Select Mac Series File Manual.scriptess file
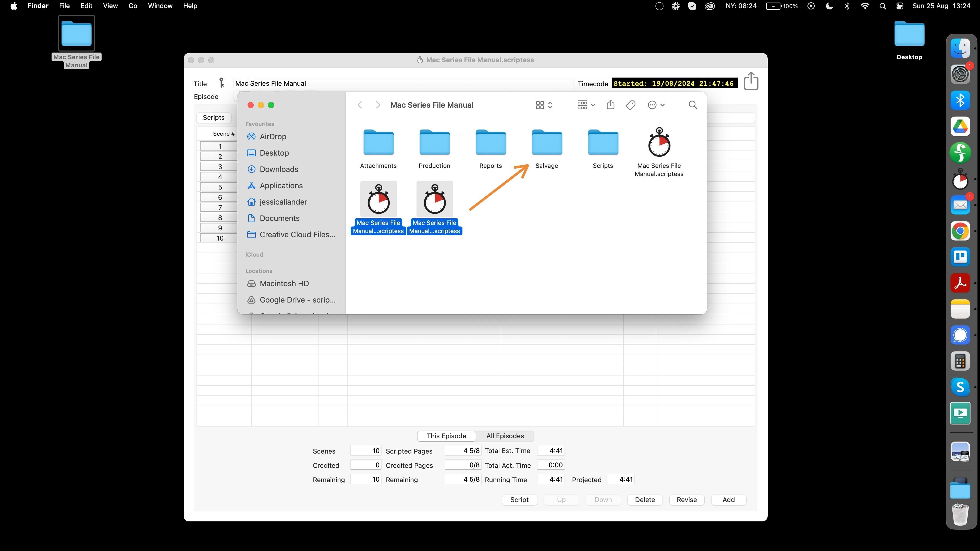 coord(658,143)
